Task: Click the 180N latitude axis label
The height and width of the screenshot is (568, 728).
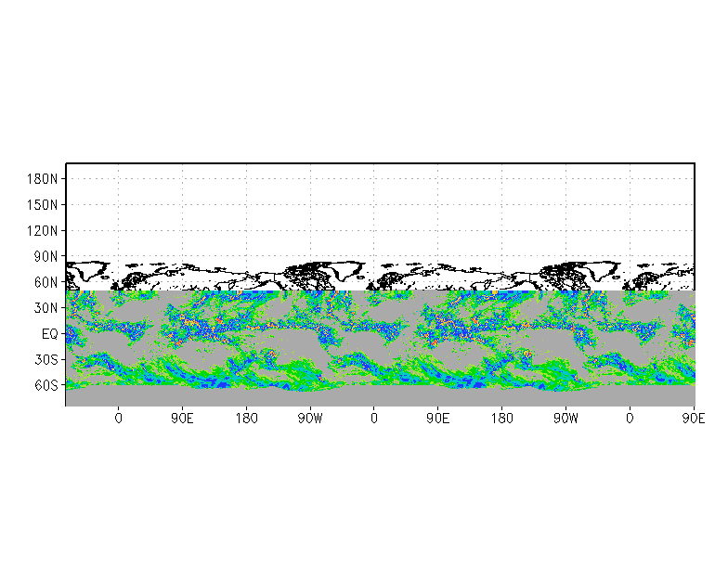Action: (43, 179)
